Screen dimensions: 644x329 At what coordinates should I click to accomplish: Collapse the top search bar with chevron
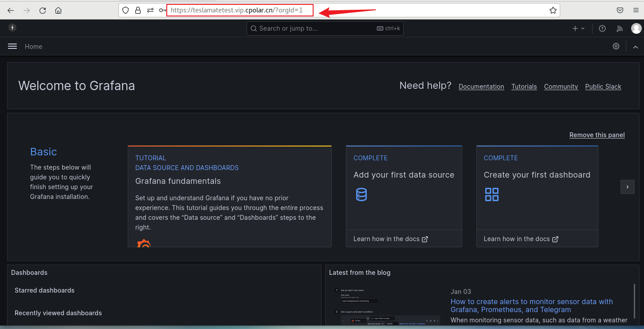point(636,47)
